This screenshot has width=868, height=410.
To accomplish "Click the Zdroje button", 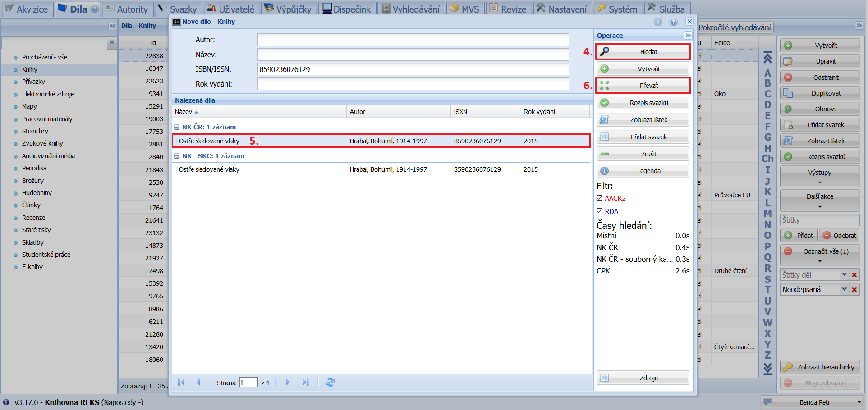I will (x=643, y=378).
